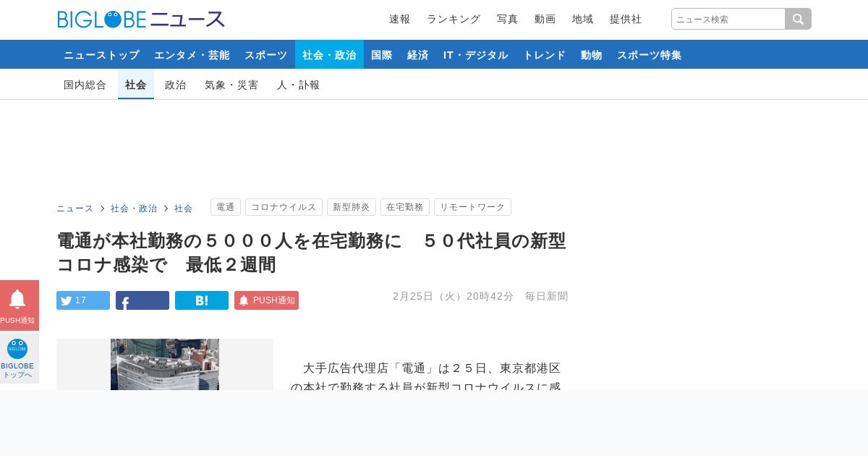Switch to 人・訃報 sub-tab
868x456 pixels.
(x=298, y=85)
